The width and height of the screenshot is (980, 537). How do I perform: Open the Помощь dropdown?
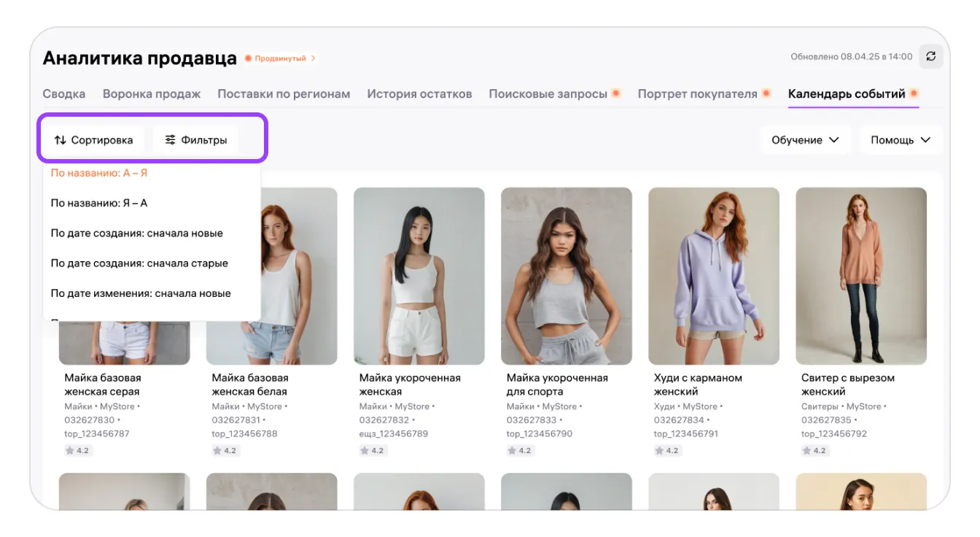tap(901, 140)
